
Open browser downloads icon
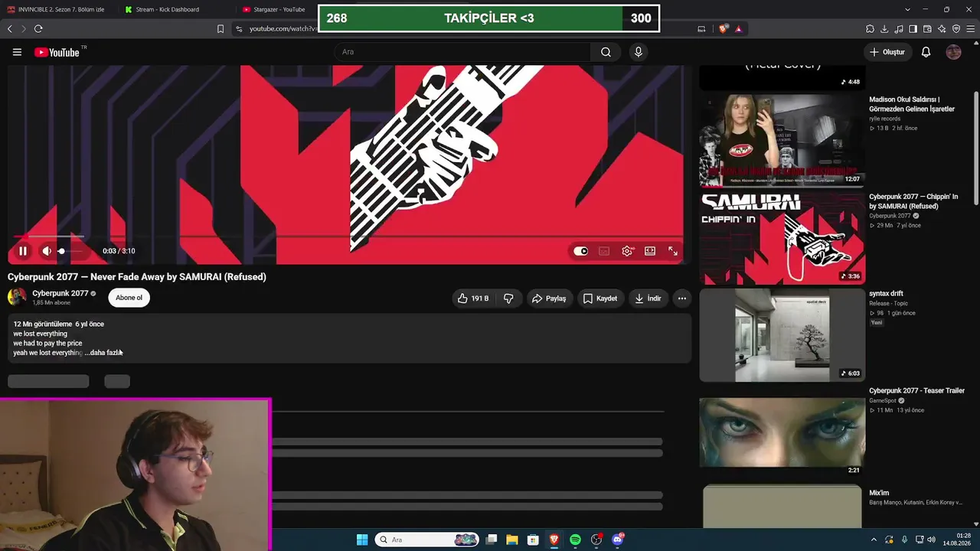click(x=884, y=29)
